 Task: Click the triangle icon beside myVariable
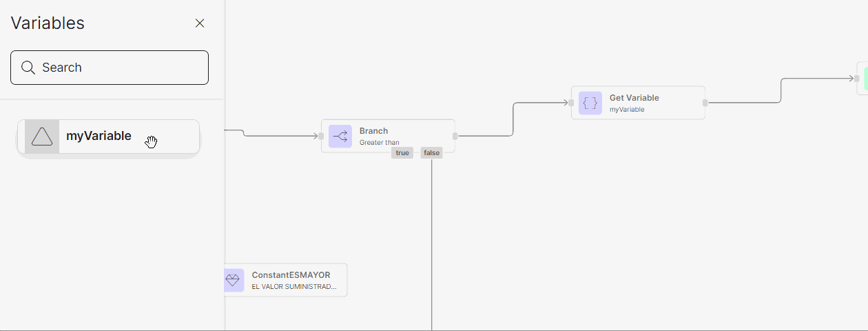(42, 137)
